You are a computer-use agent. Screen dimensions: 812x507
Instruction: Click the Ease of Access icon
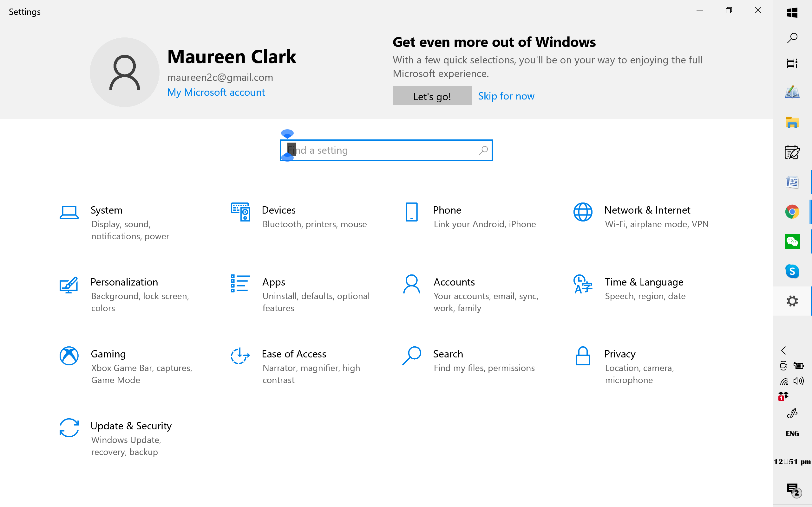click(x=240, y=356)
